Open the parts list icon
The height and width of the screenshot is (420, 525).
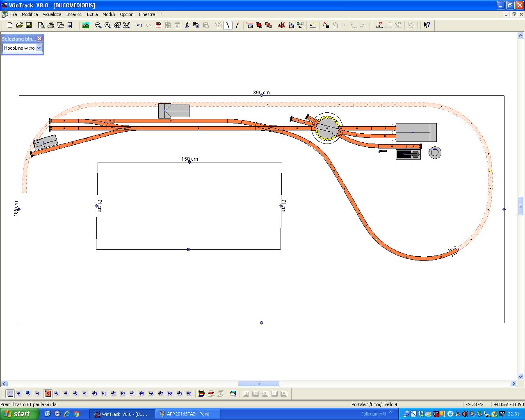pos(70,25)
